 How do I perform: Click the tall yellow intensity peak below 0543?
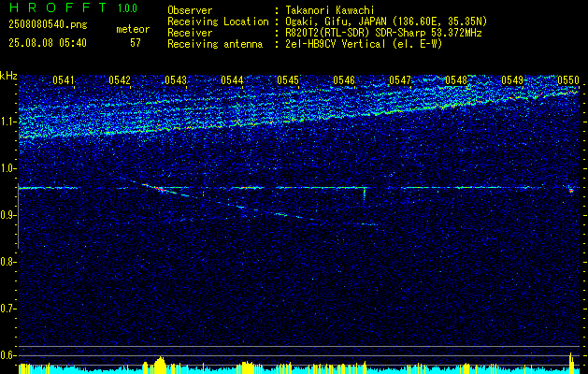coord(160,365)
